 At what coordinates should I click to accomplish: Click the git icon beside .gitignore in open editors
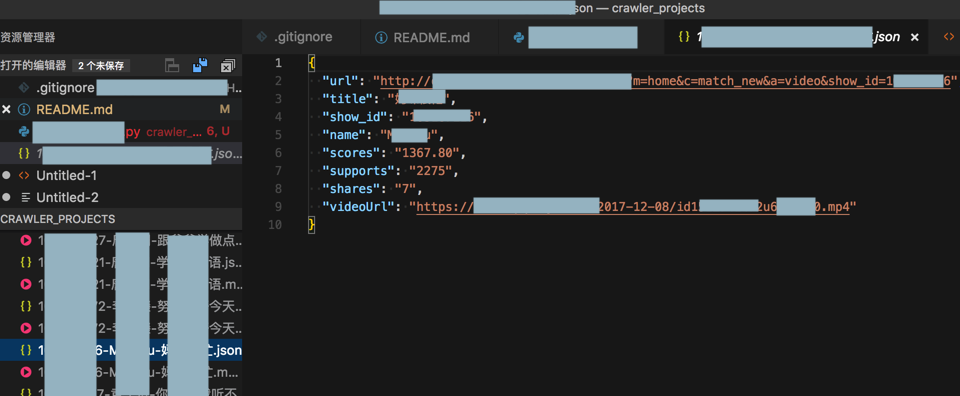[24, 88]
